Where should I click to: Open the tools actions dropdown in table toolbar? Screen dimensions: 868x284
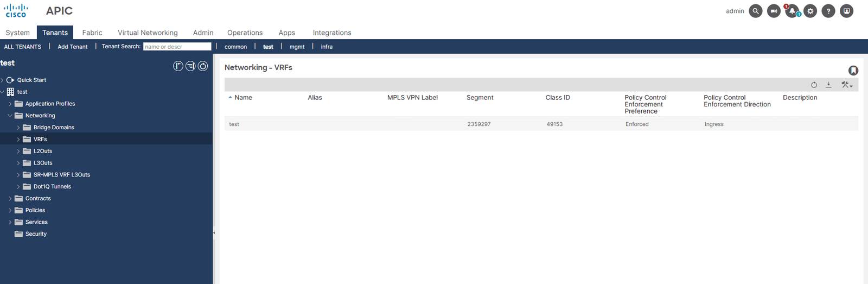[x=847, y=85]
